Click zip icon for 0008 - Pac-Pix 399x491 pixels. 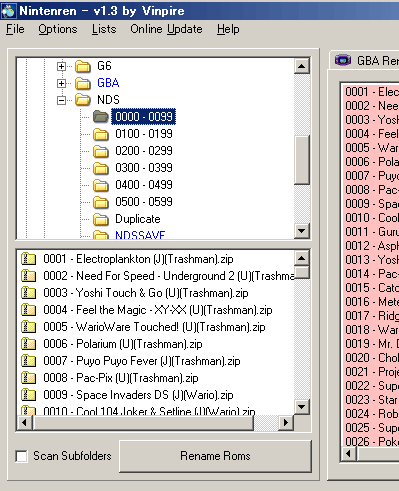[28, 378]
